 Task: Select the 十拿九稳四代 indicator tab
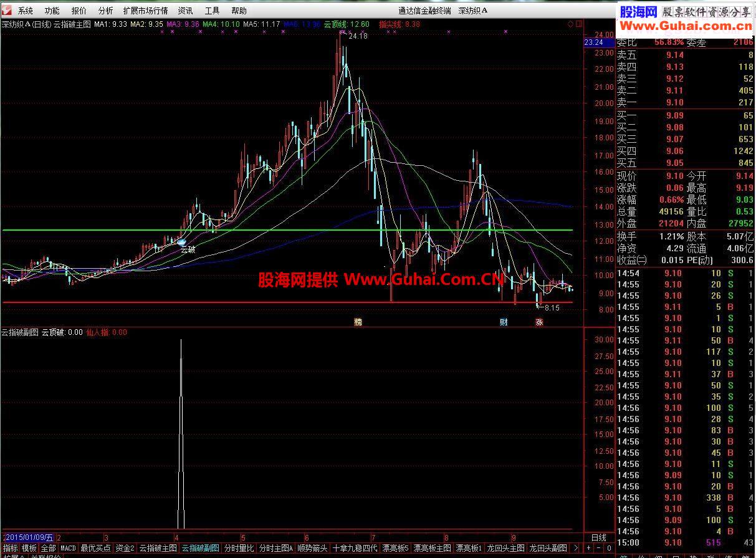tap(355, 548)
